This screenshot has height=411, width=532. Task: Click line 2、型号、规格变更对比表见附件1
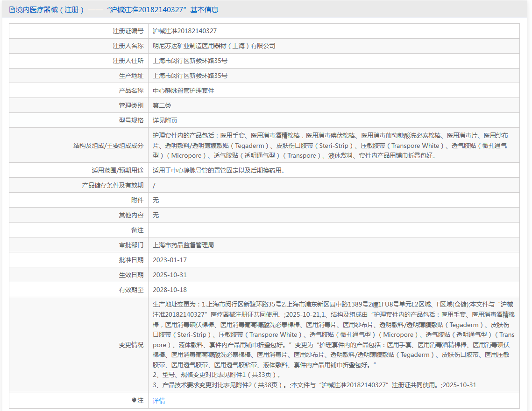coord(217,375)
